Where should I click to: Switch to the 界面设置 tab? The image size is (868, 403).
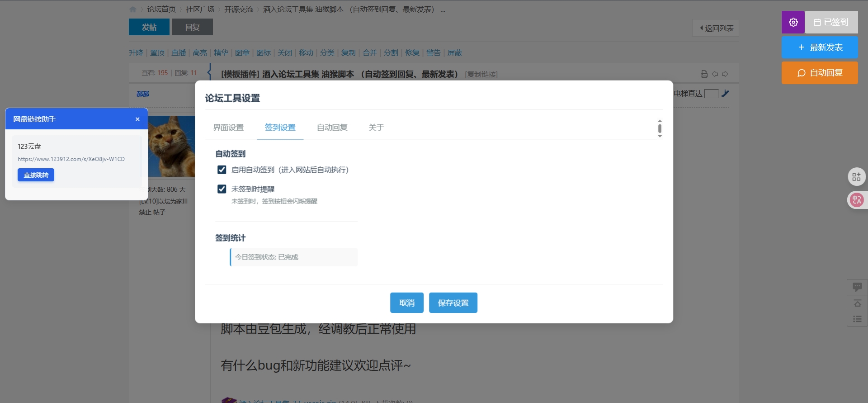coord(228,128)
